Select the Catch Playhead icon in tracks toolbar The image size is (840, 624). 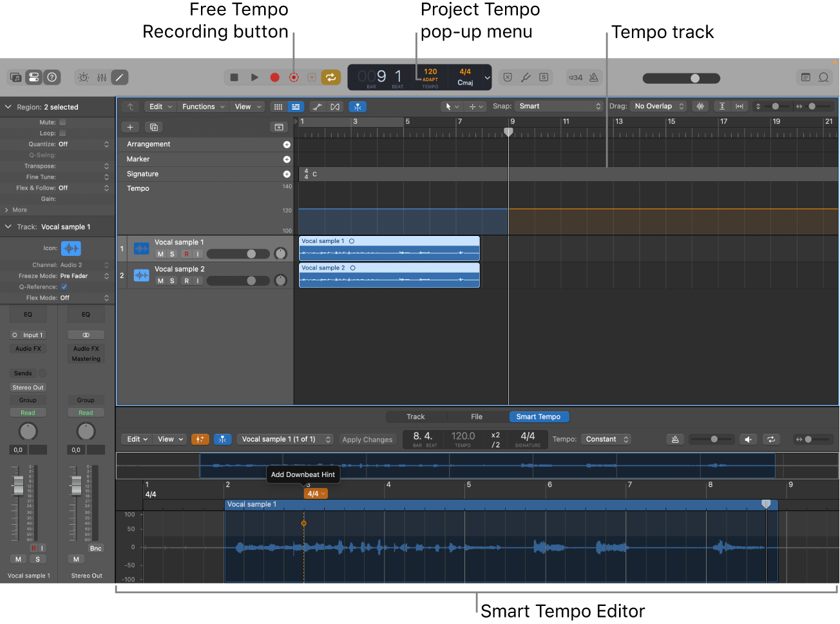pyautogui.click(x=358, y=106)
